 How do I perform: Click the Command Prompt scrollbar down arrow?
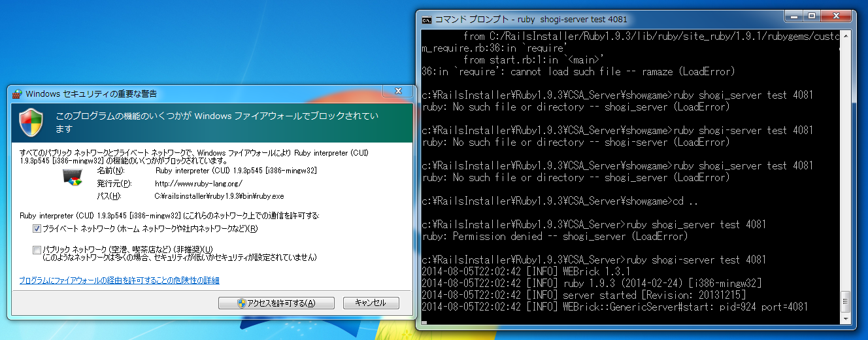tap(844, 318)
